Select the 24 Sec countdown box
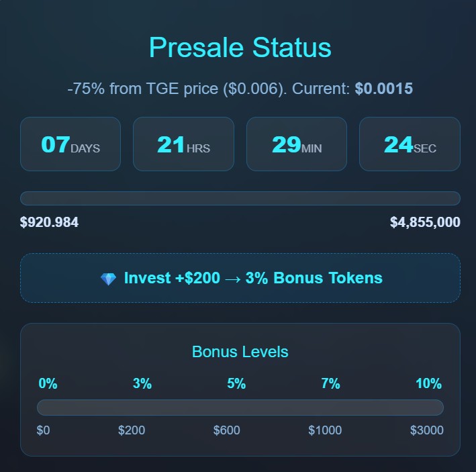 pos(410,144)
